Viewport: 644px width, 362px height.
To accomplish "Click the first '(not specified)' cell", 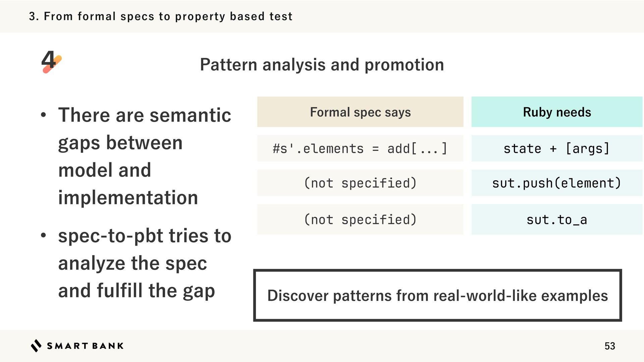I will [360, 183].
